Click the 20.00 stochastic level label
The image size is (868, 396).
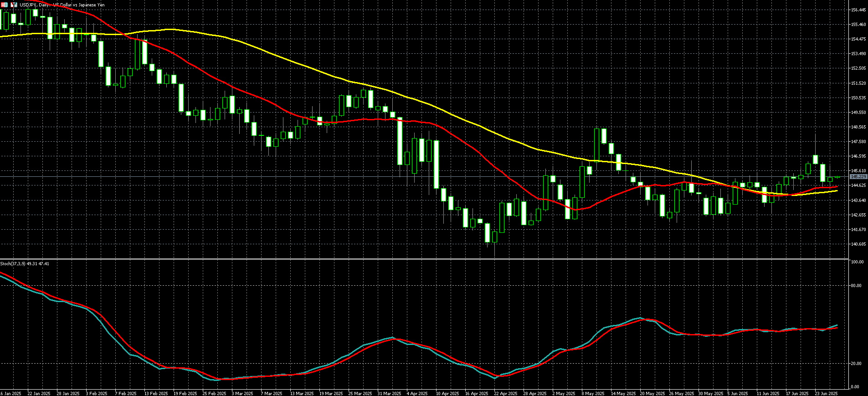[856, 364]
